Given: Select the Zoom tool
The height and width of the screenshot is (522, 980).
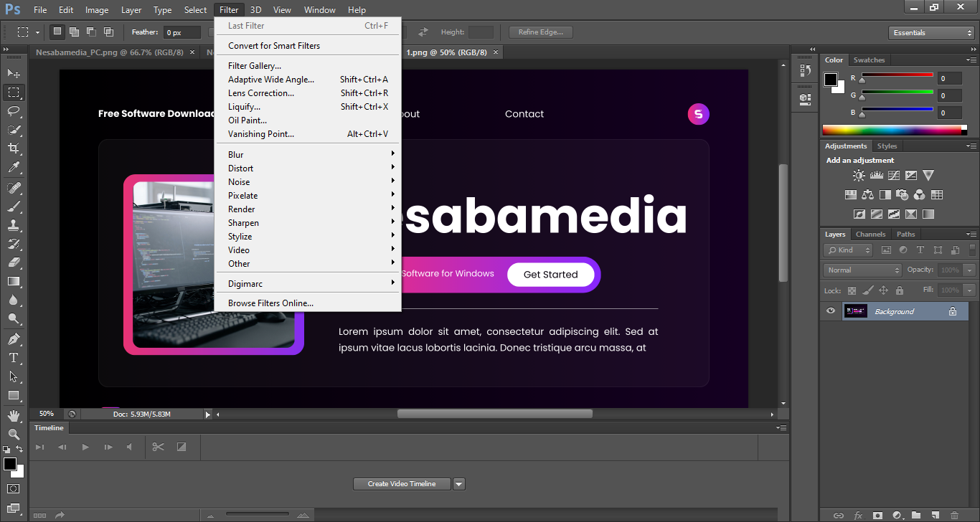Looking at the screenshot, I should (x=14, y=434).
